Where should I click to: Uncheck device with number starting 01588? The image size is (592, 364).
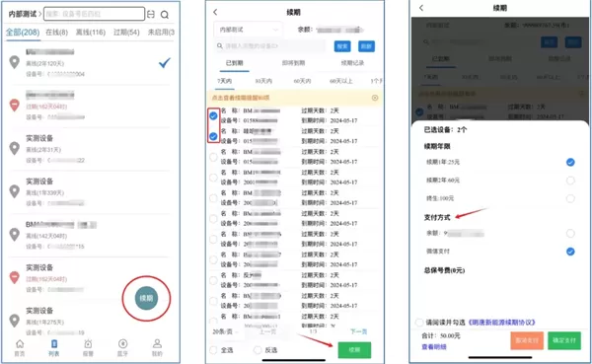(213, 115)
